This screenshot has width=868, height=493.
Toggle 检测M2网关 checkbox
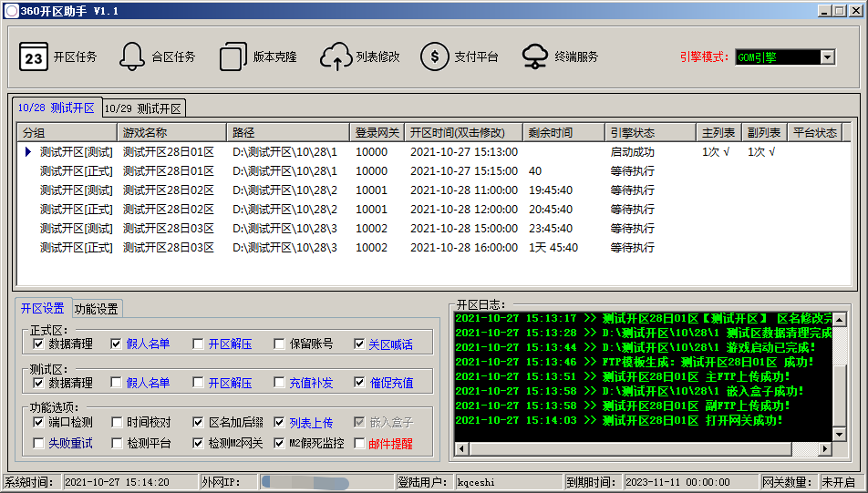198,443
